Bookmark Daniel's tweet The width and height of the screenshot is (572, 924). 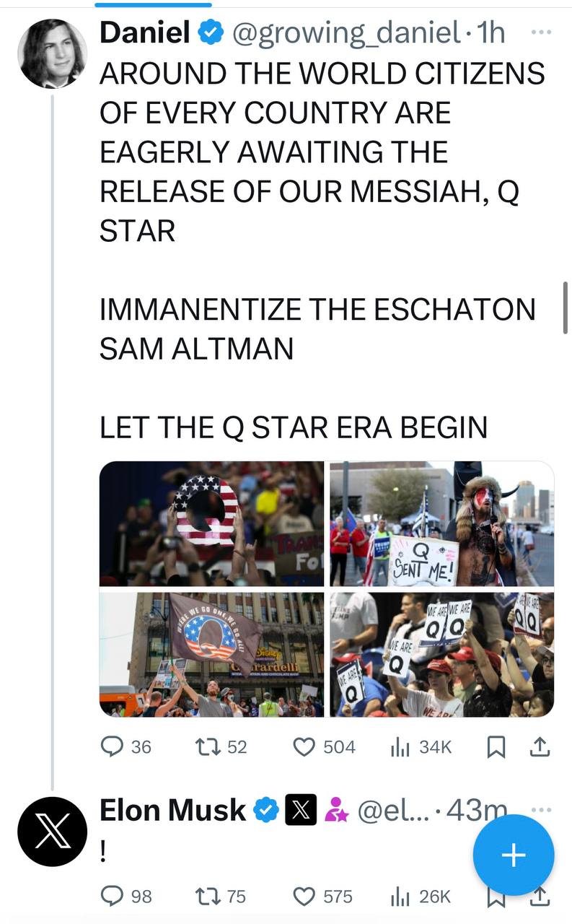pos(496,747)
